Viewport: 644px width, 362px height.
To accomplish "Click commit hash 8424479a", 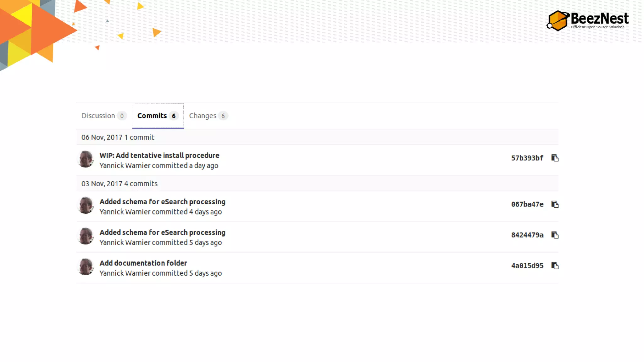I will pos(527,235).
